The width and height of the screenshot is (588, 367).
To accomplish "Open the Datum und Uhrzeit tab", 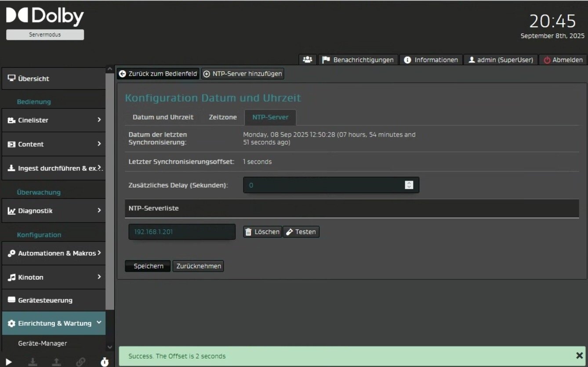I will [x=163, y=117].
